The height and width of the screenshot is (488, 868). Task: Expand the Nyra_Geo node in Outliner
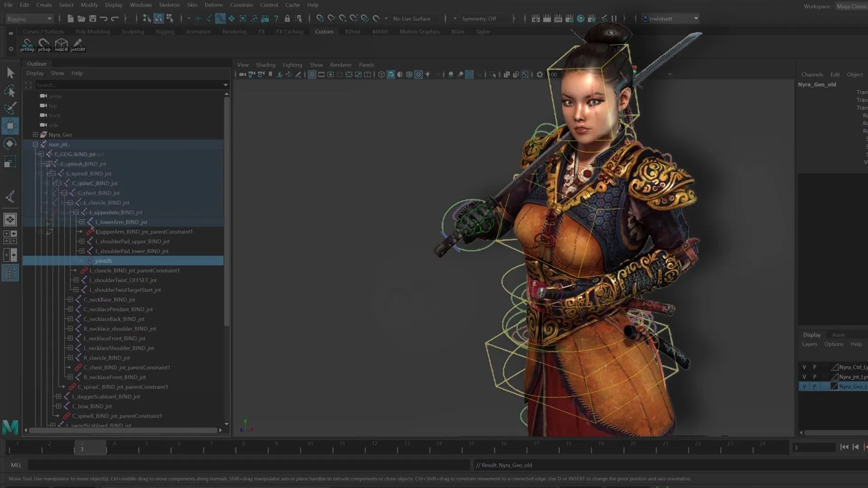(x=35, y=135)
